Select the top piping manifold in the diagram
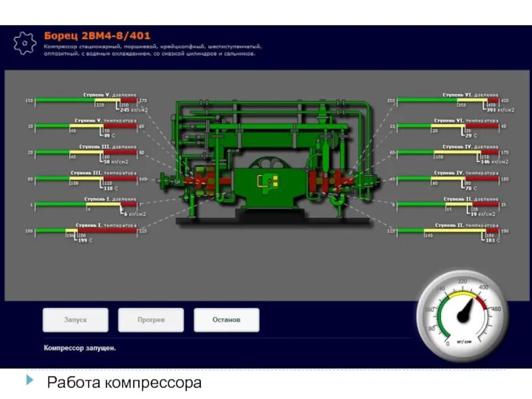The image size is (532, 399). tap(266, 106)
